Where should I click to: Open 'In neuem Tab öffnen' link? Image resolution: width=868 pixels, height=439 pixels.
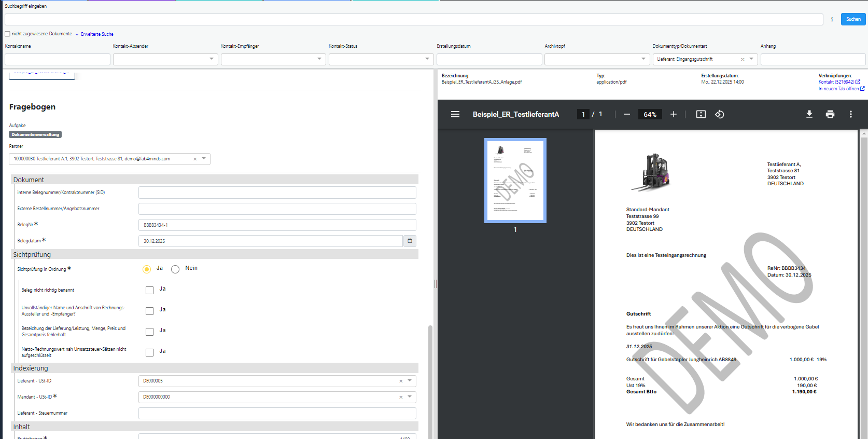[x=838, y=89]
